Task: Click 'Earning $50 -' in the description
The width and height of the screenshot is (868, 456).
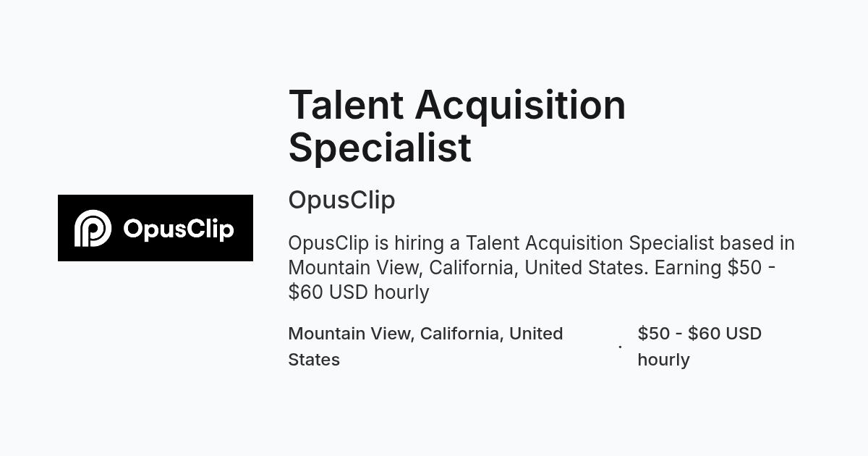Action: pos(715,268)
